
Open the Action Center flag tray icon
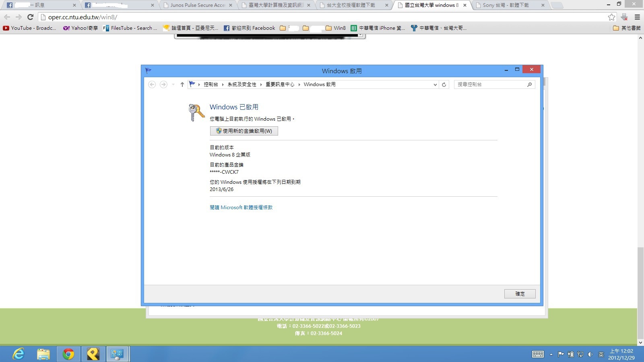point(561,354)
